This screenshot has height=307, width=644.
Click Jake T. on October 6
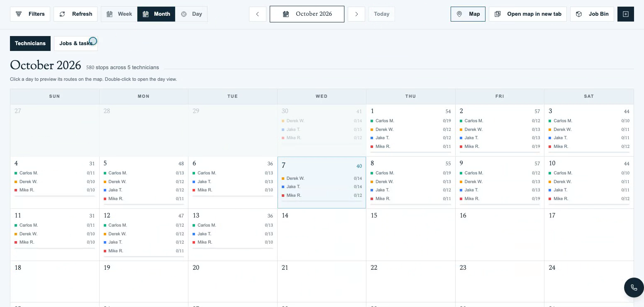pos(233,182)
